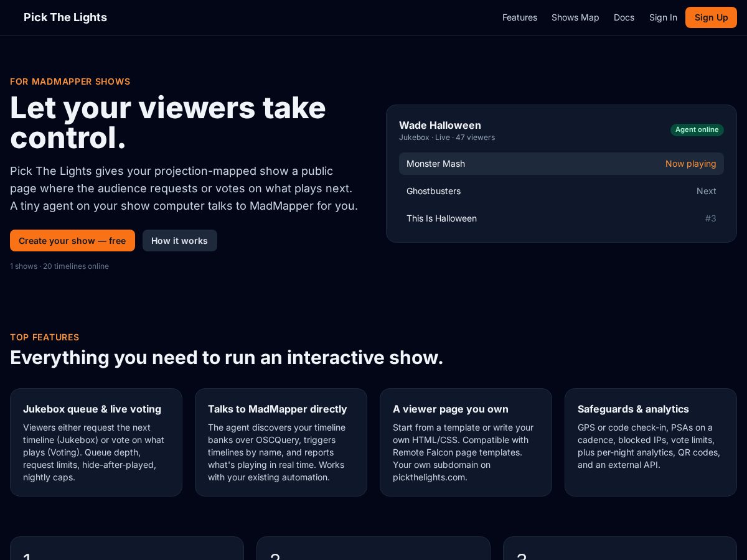Click the Safeguards & analytics card
Viewport: 747px width, 560px height.
(x=651, y=442)
